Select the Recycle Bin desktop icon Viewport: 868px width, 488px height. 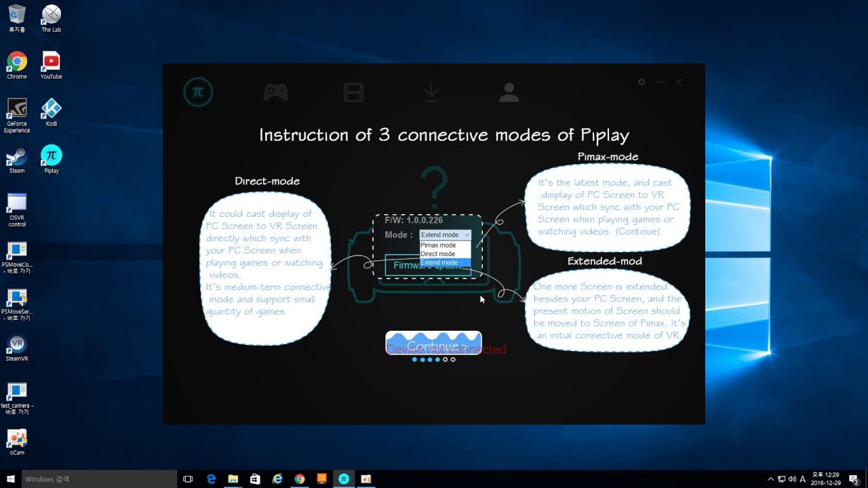pos(17,18)
